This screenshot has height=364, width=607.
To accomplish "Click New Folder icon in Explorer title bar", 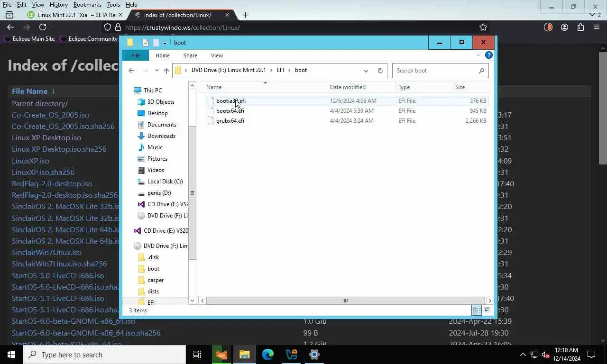I will (x=156, y=43).
